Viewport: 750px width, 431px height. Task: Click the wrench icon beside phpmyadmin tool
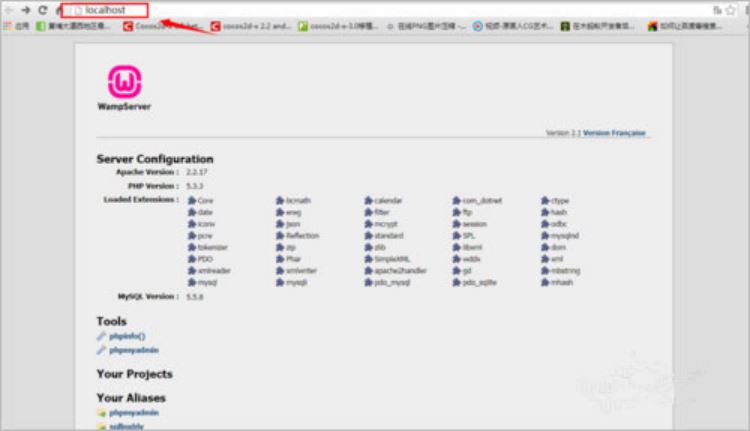101,350
